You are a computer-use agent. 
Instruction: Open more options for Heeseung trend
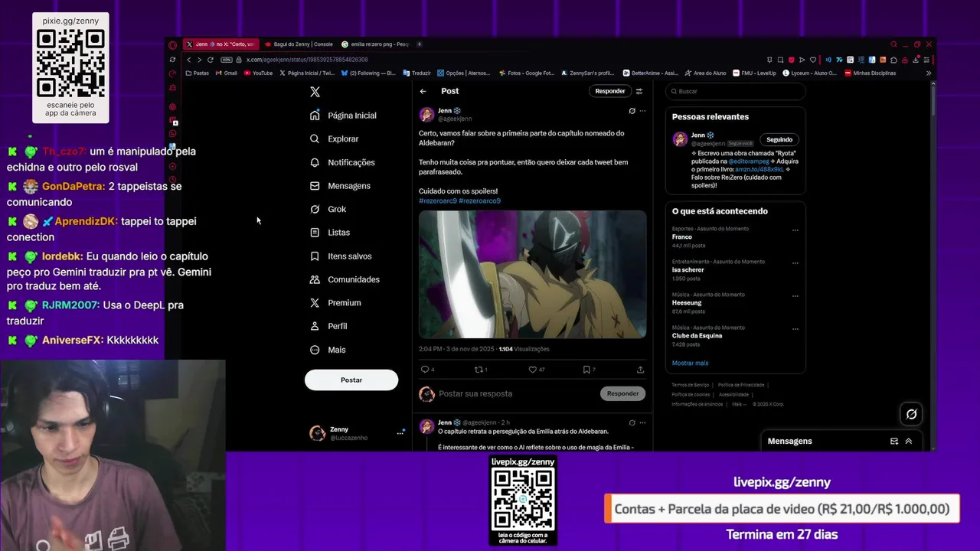coord(795,295)
